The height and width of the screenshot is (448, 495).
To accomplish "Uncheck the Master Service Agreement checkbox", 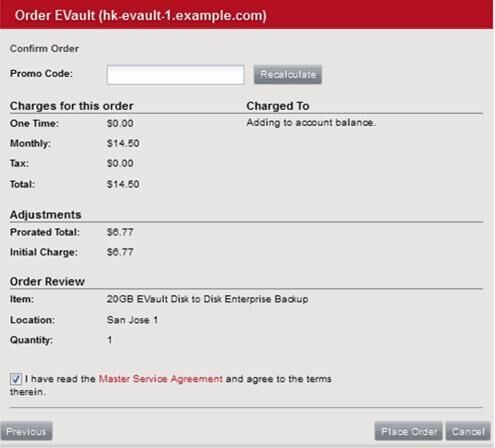I will [x=15, y=379].
